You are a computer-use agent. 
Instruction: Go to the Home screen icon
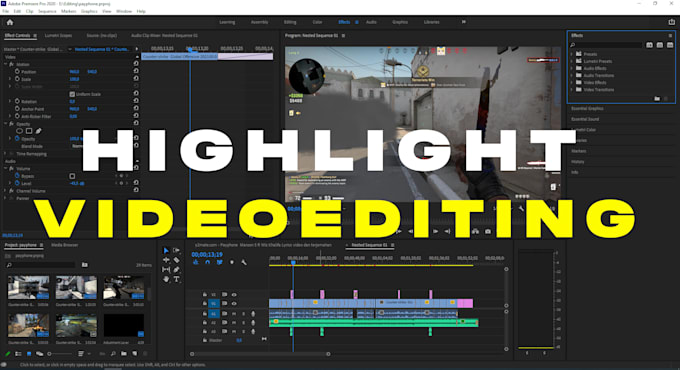[10, 22]
